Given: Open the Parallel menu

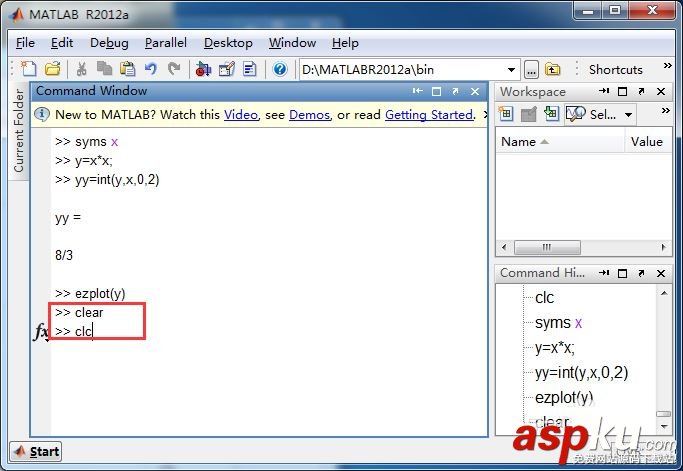Looking at the screenshot, I should pyautogui.click(x=166, y=43).
